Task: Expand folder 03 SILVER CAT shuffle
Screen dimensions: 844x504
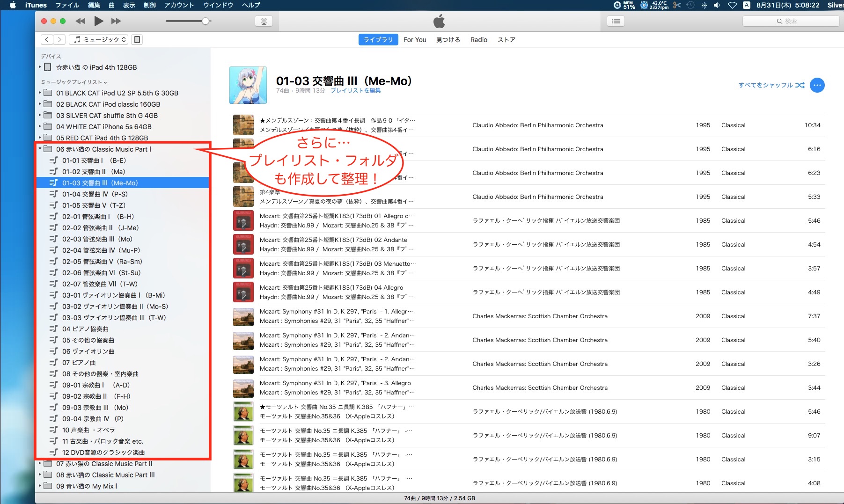Action: [x=40, y=116]
